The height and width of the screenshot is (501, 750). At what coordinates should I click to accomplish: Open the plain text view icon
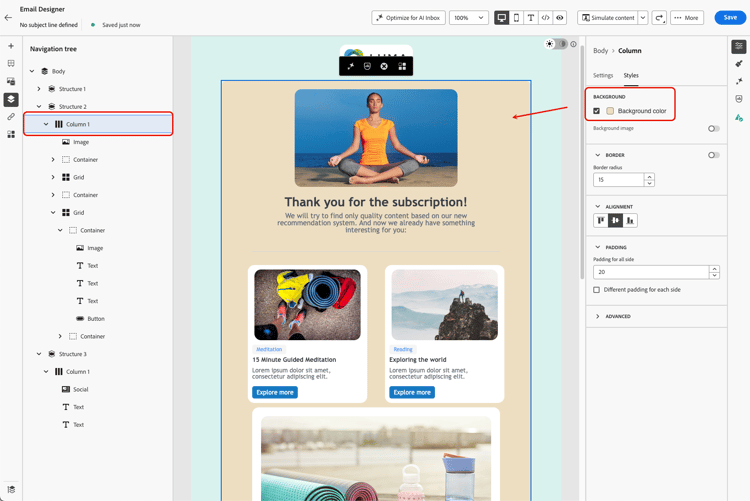click(x=530, y=18)
